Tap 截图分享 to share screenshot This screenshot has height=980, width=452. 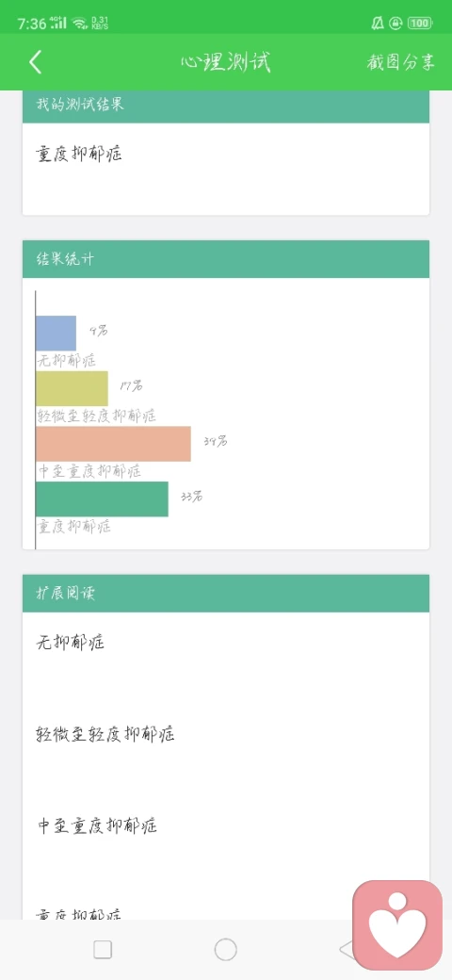click(x=400, y=62)
